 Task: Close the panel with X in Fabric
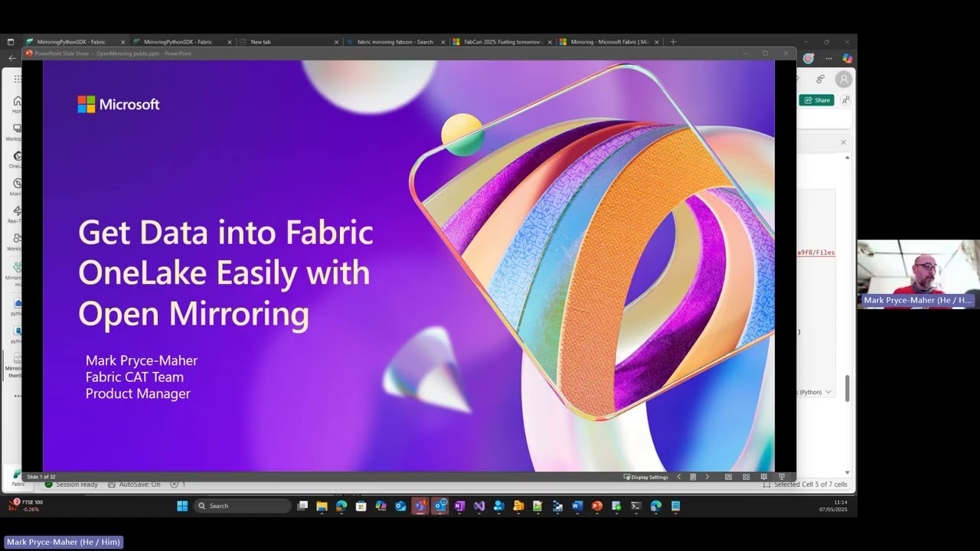pos(844,142)
